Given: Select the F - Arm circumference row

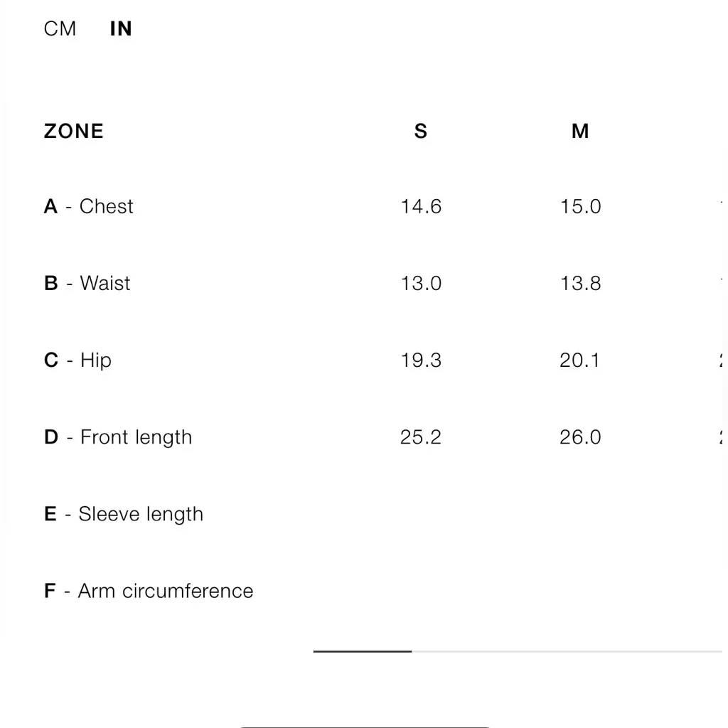Looking at the screenshot, I should pyautogui.click(x=149, y=590).
